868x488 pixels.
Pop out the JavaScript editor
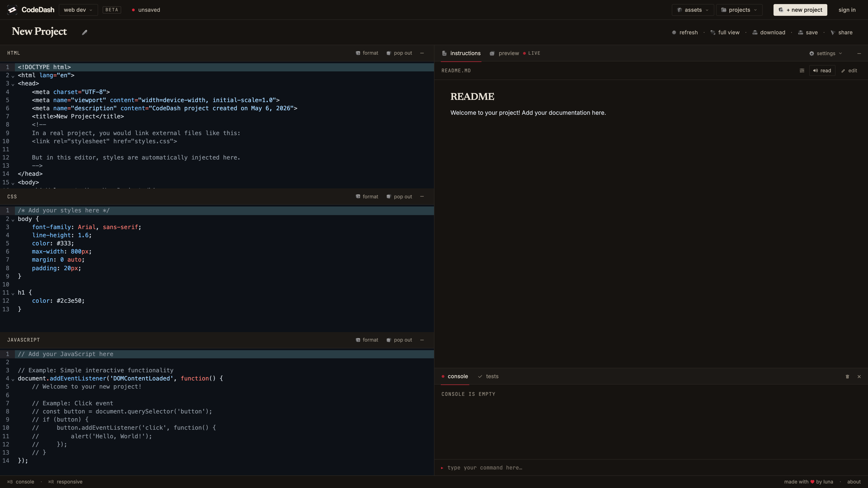point(399,340)
